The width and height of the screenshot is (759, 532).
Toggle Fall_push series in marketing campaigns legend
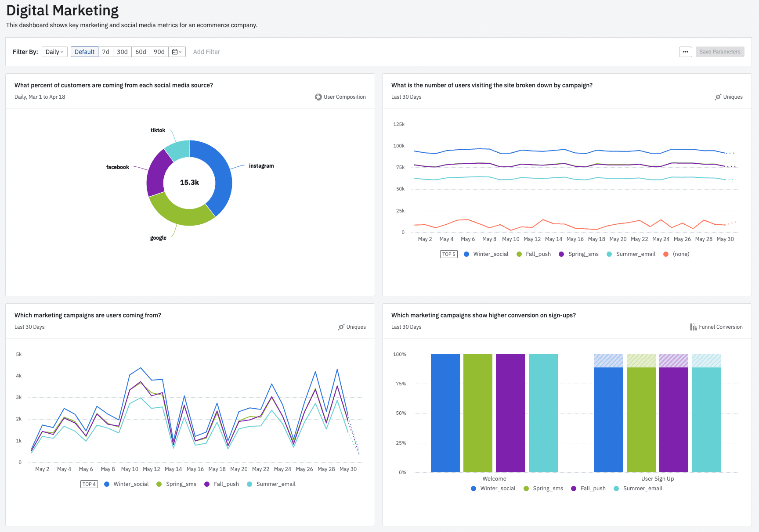click(222, 484)
